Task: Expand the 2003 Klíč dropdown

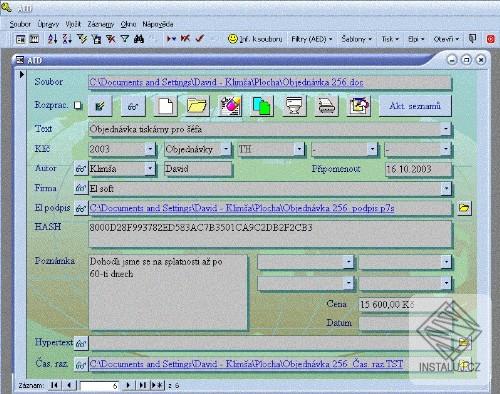Action: click(150, 149)
